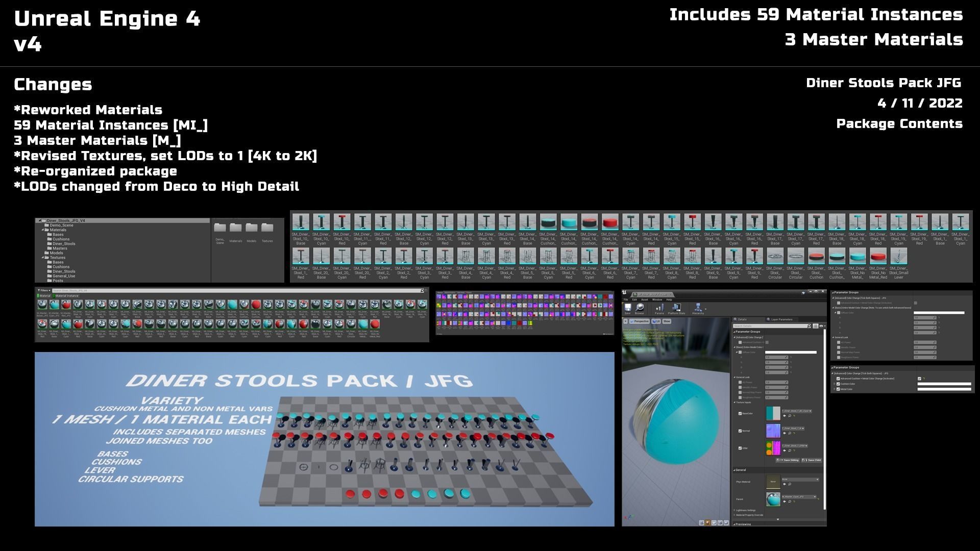This screenshot has width=980, height=551.
Task: Open the Filters dropdown
Action: [43, 290]
